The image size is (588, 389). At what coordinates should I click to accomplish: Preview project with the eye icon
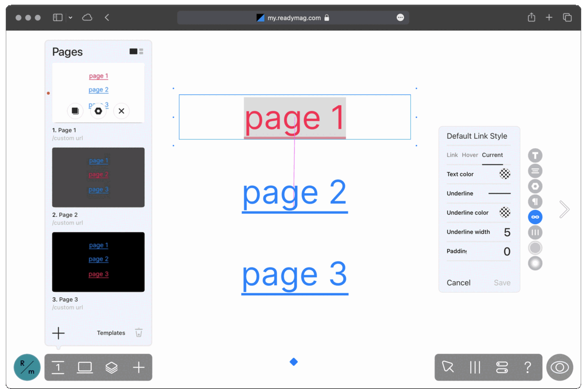point(560,367)
